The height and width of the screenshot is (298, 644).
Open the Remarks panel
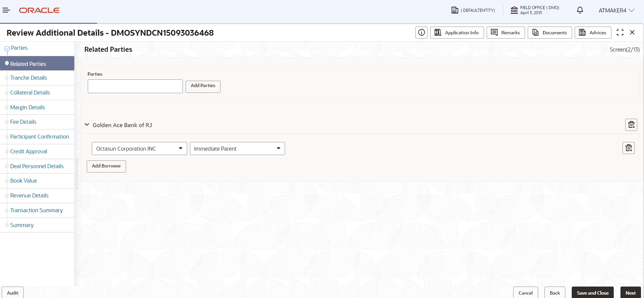(506, 33)
